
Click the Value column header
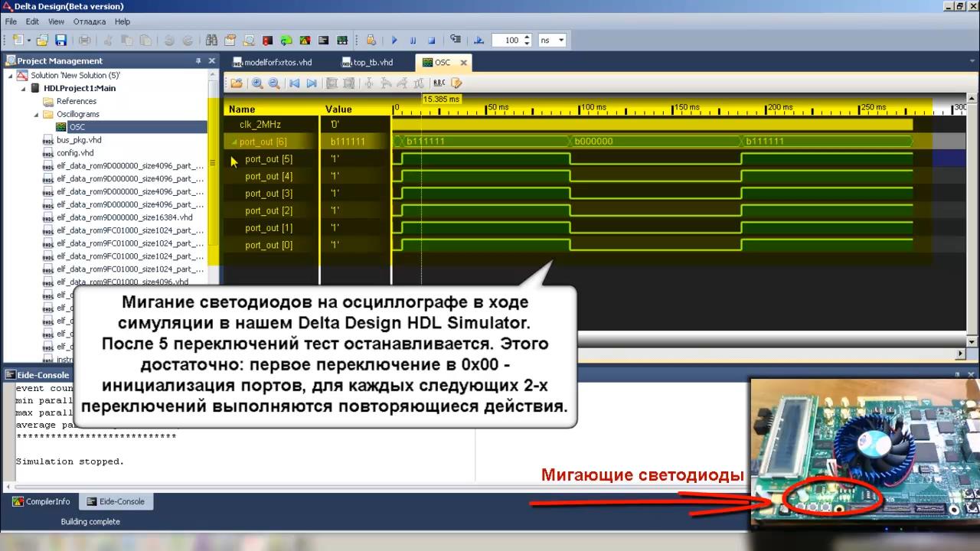[x=338, y=109]
